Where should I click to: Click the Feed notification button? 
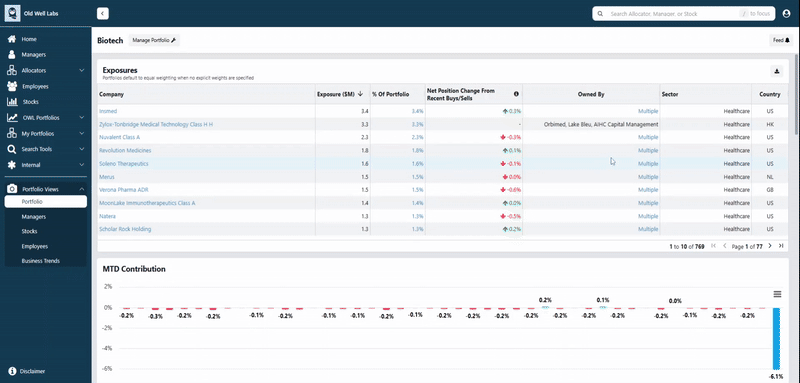coord(781,40)
